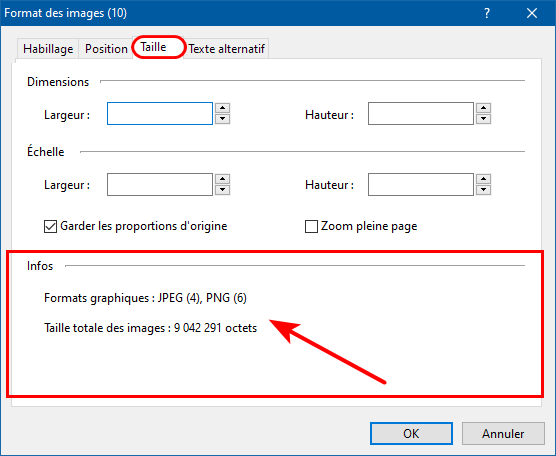Increase Échelle Hauteur with up arrow
556x456 pixels.
tap(483, 179)
